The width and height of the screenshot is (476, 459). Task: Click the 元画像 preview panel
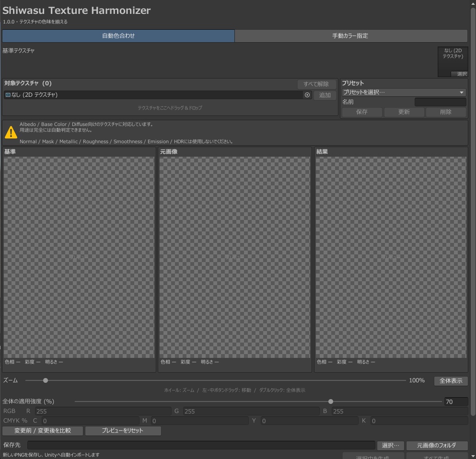[x=235, y=257]
